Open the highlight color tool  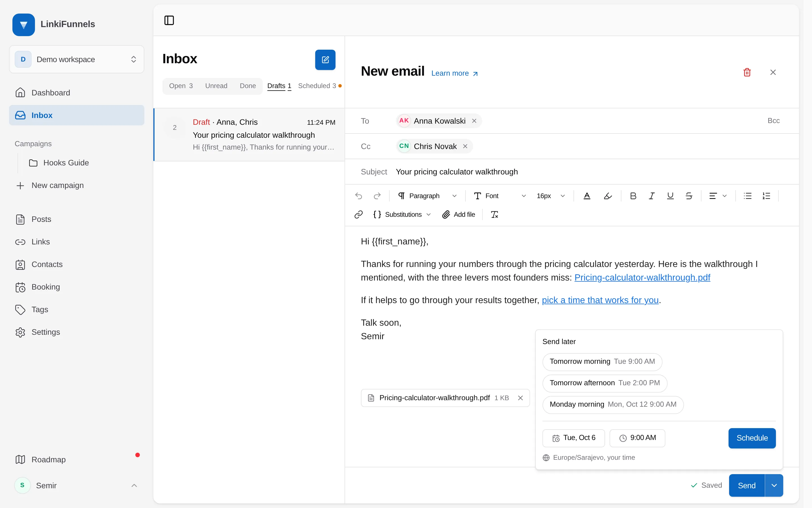coord(608,196)
